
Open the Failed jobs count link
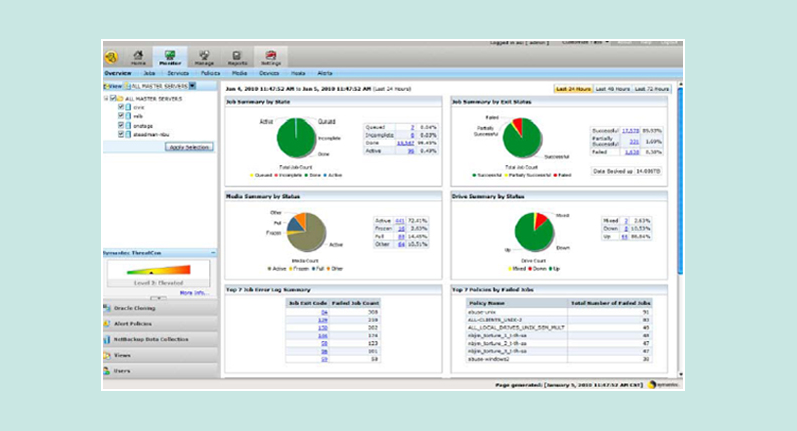(x=632, y=152)
